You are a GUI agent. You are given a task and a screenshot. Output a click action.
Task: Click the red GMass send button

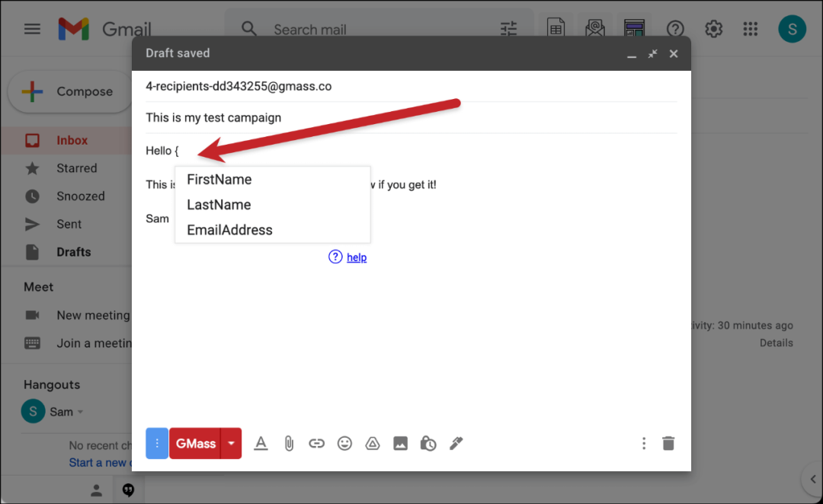[x=195, y=443]
